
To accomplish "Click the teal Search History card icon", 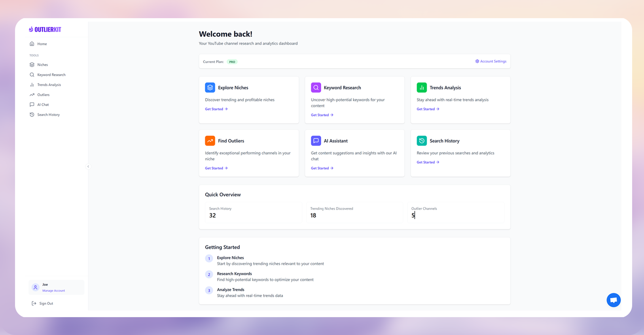I will (422, 141).
